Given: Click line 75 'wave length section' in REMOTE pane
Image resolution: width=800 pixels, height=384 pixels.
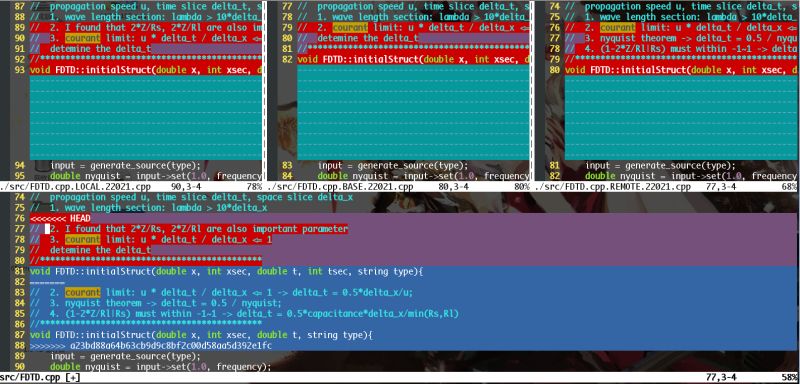Looking at the screenshot, I should coord(681,17).
